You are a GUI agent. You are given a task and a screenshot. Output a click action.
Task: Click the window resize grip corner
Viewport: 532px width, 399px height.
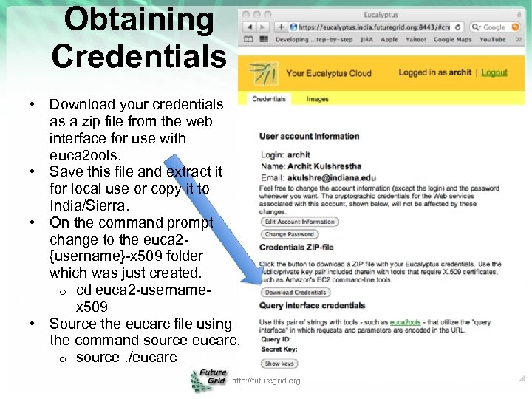522,378
